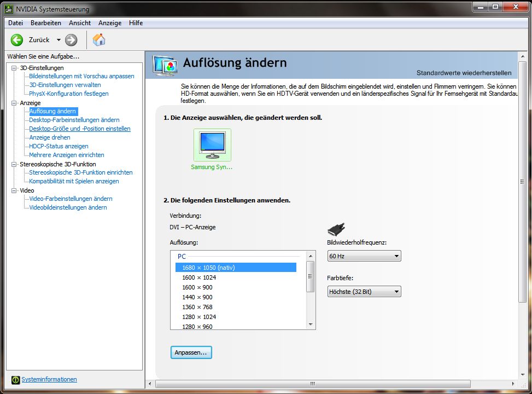532x394 pixels.
Task: Click the Anpassen... button
Action: 191,352
